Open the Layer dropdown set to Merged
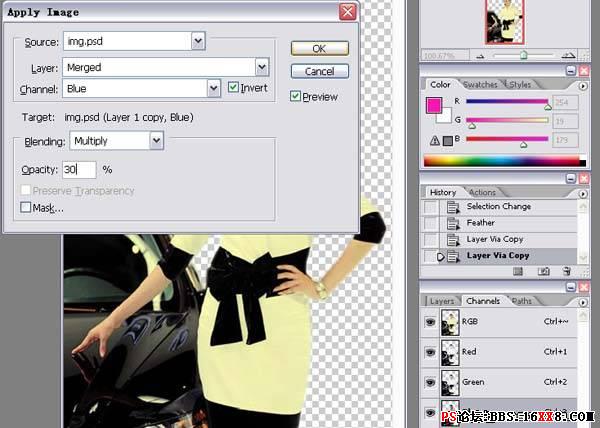This screenshot has height=428, width=600. pos(166,67)
